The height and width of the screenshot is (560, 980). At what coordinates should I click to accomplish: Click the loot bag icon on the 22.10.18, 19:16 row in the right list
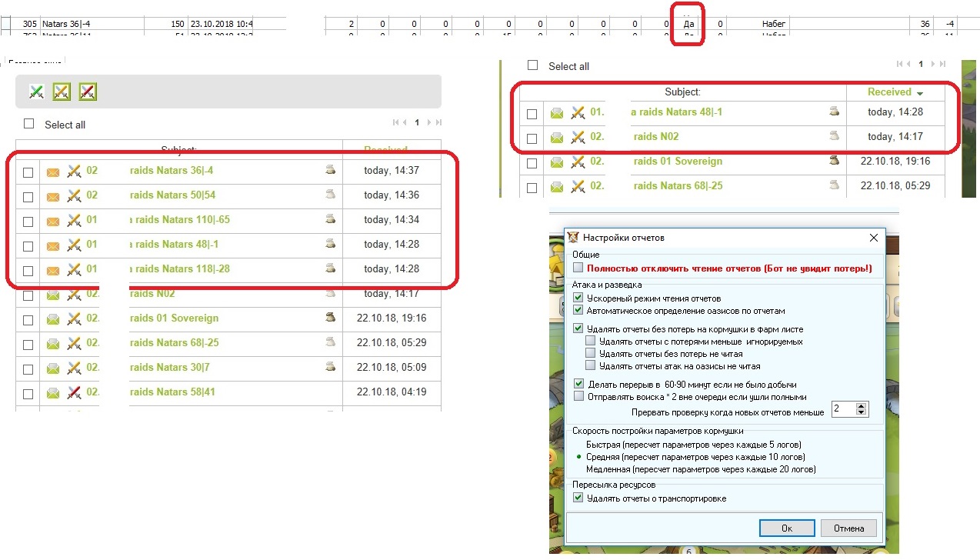(835, 161)
